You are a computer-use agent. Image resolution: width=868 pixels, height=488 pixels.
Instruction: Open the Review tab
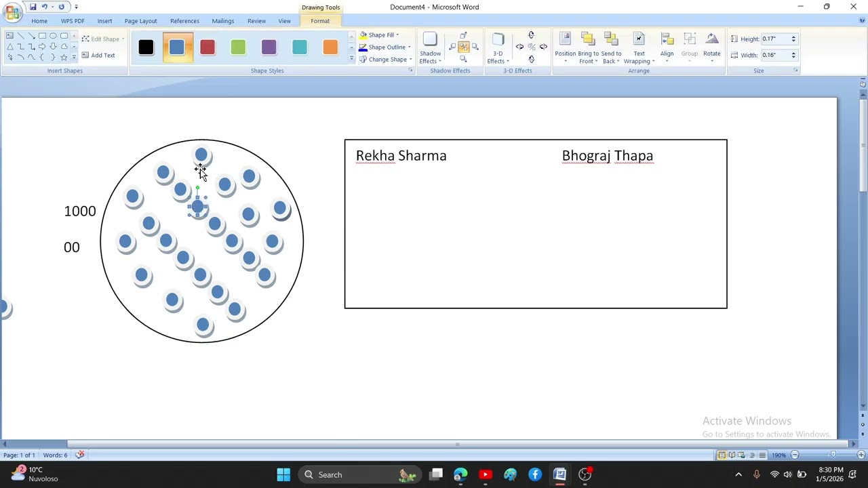[256, 21]
